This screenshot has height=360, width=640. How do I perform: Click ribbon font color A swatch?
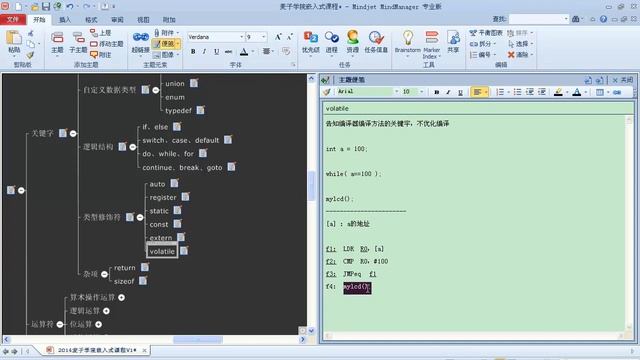tap(244, 51)
